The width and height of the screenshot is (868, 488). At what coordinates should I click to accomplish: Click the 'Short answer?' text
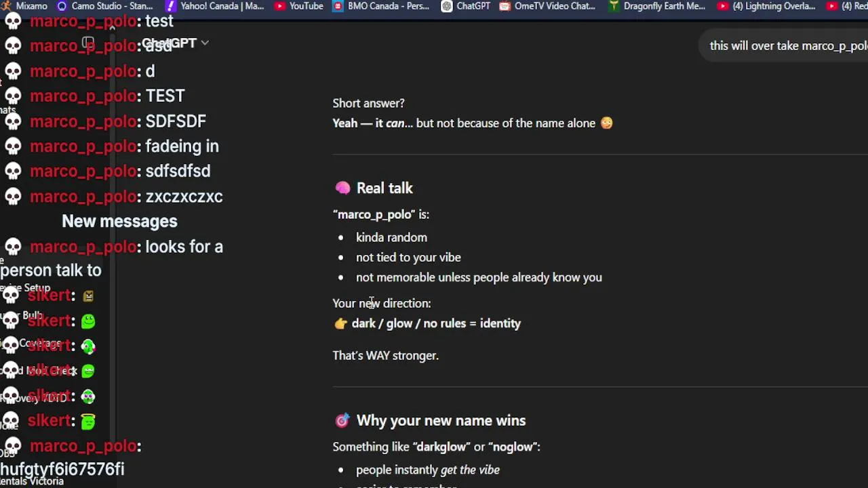[368, 103]
